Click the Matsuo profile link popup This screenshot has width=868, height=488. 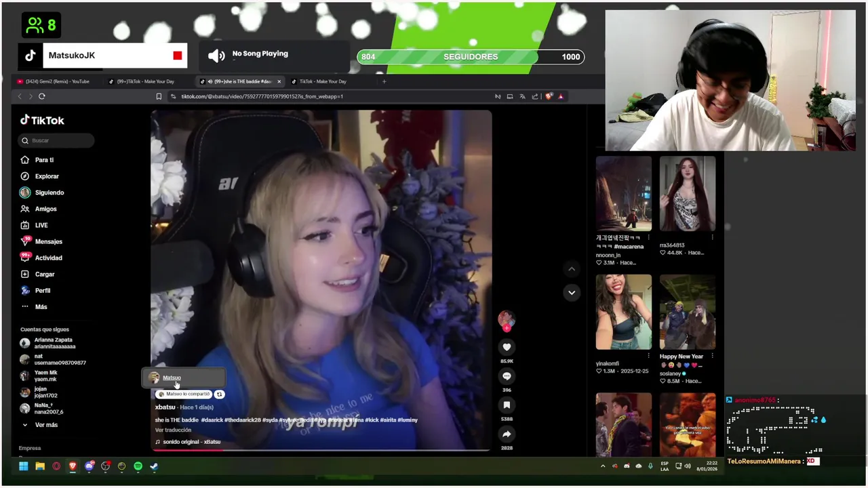coord(172,378)
